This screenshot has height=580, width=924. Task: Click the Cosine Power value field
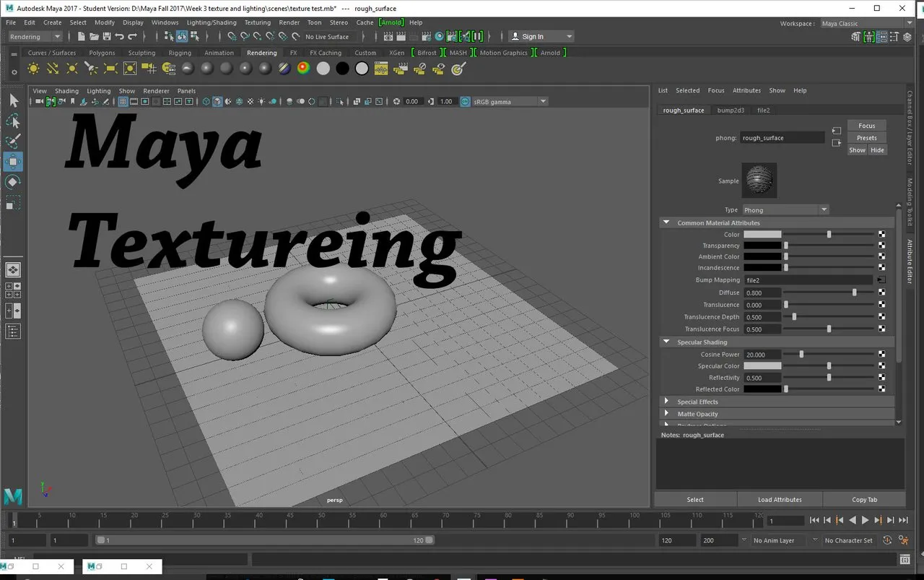click(x=762, y=355)
